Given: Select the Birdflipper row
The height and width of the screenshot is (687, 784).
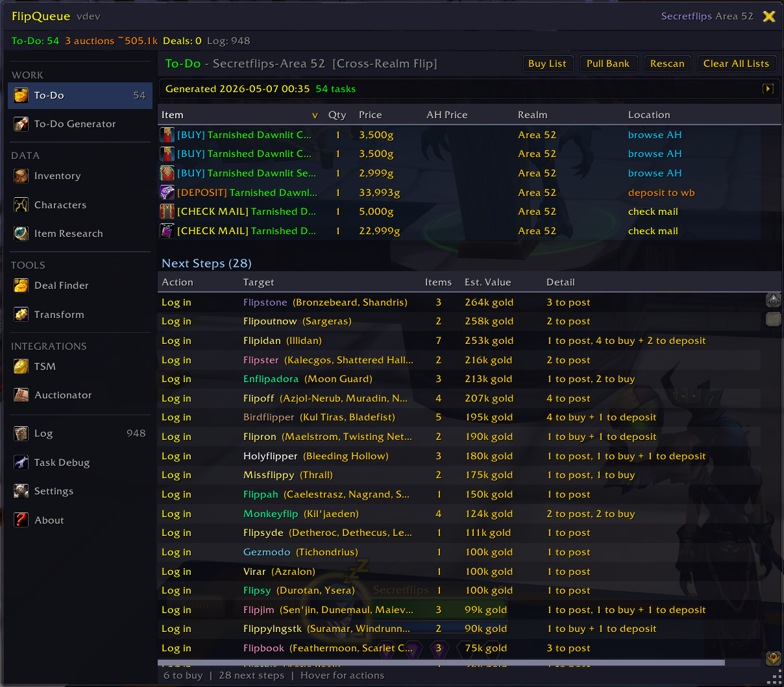Looking at the screenshot, I should (x=459, y=417).
